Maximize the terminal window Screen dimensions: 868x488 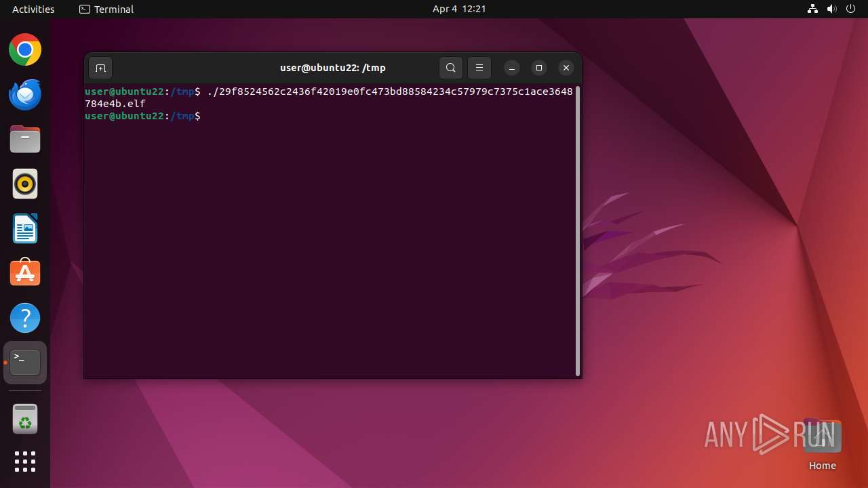[x=539, y=68]
